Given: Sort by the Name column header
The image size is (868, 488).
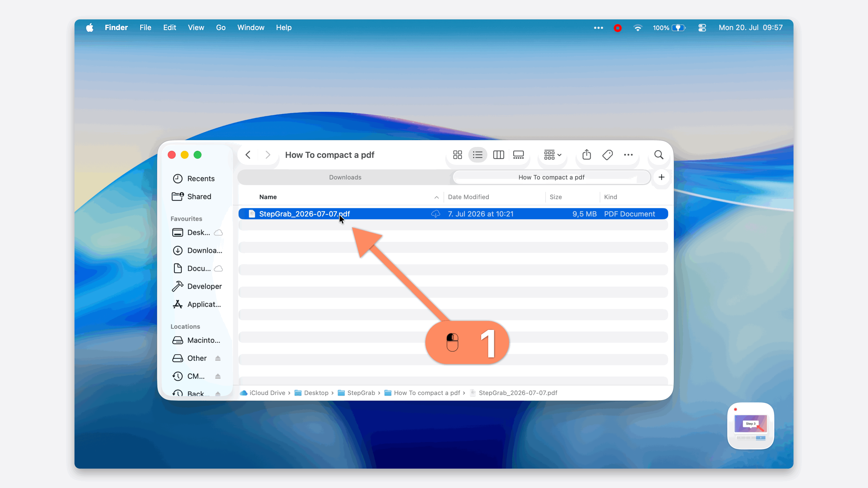Looking at the screenshot, I should point(268,197).
